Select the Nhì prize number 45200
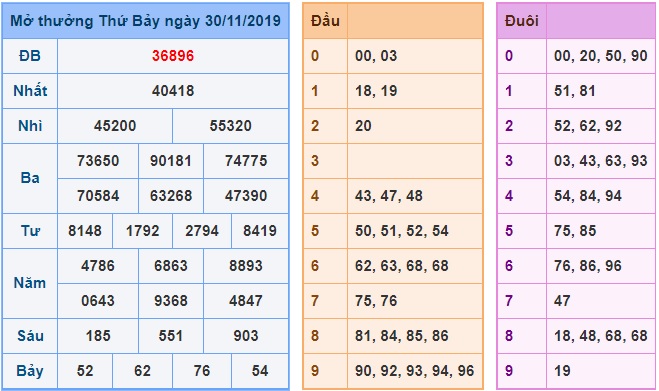Screen dimensions: 659x391 115,125
